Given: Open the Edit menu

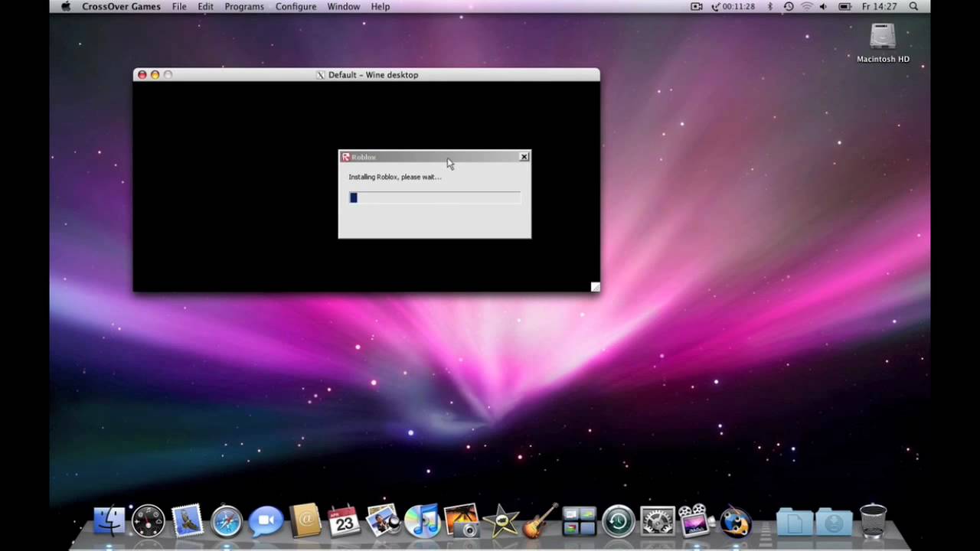Looking at the screenshot, I should (x=206, y=6).
